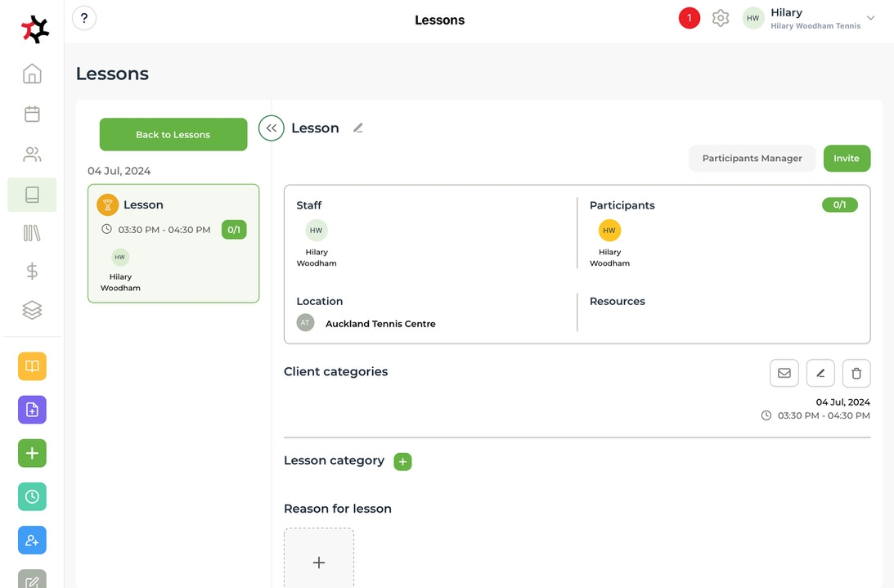Add a Lesson category with green plus

(402, 462)
